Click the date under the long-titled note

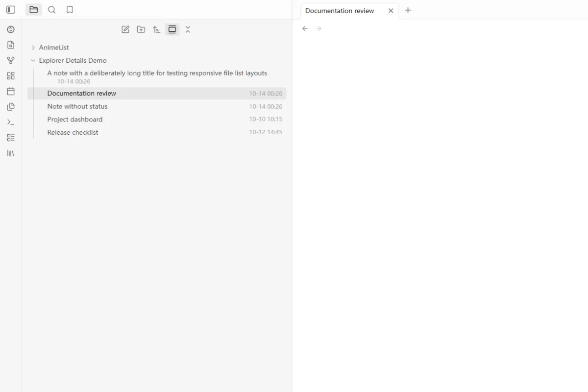click(x=73, y=82)
